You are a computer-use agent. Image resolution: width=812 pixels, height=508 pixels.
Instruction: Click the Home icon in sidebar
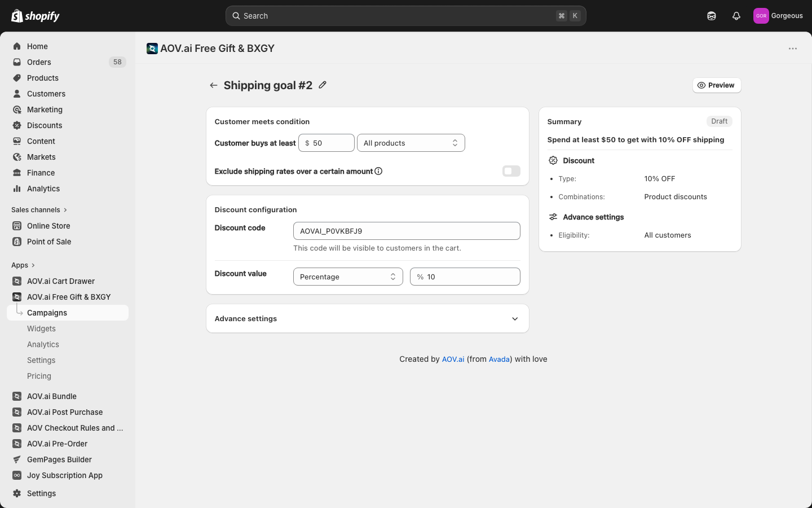pyautogui.click(x=17, y=46)
